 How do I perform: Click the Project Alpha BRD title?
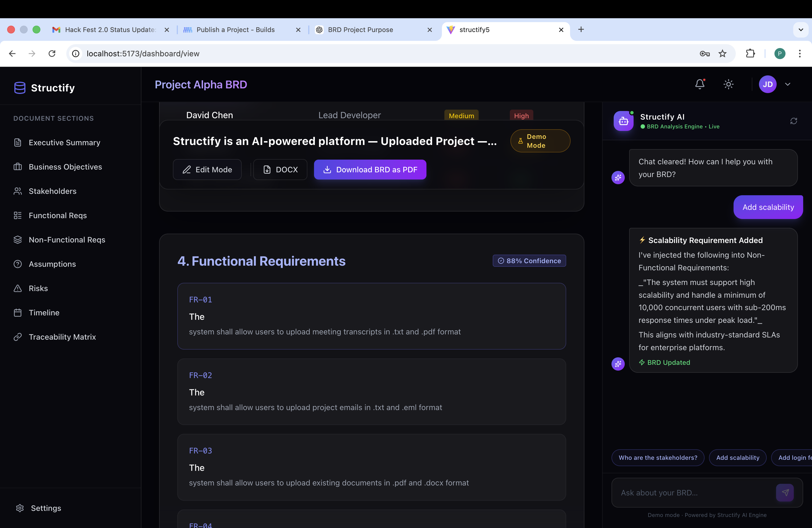point(201,84)
